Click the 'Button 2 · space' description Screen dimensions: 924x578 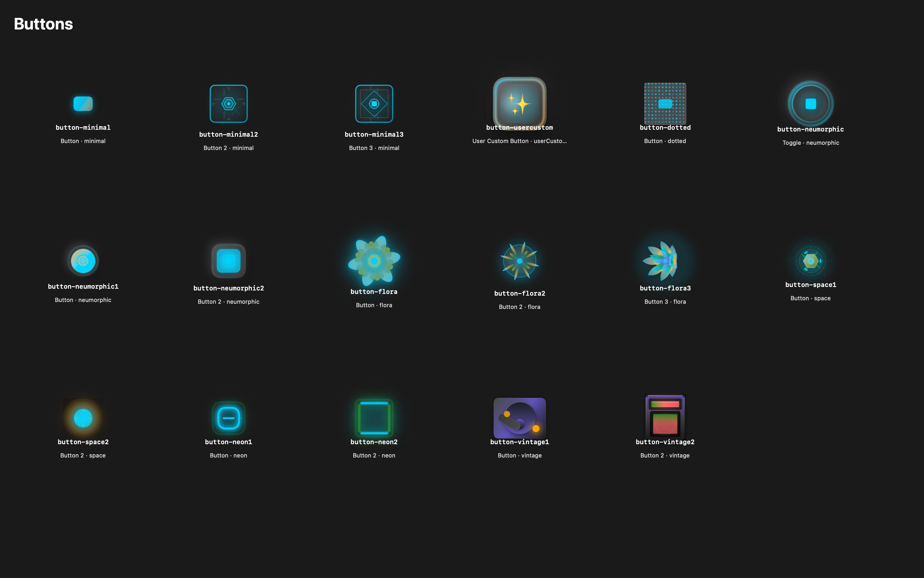(x=83, y=455)
